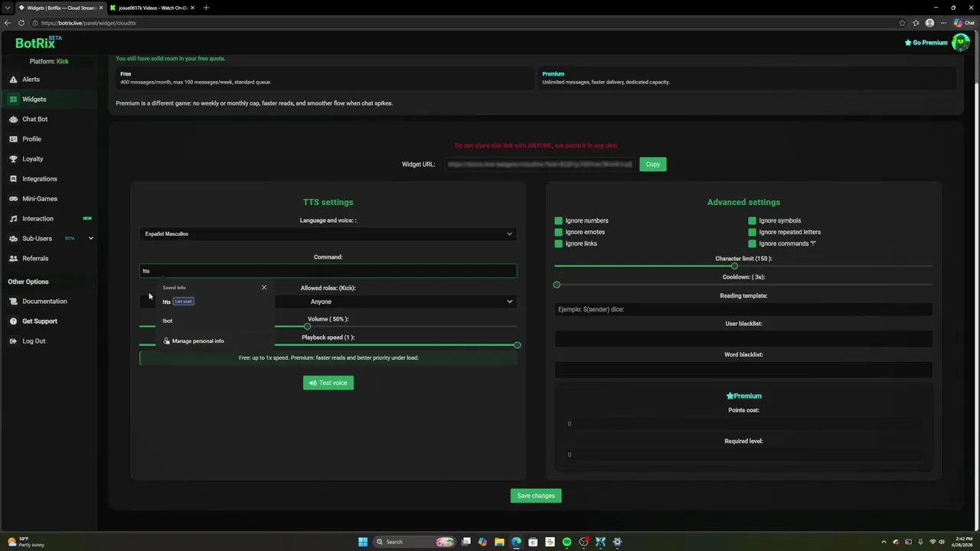The image size is (980, 551).
Task: Click the Reading template input field
Action: tap(743, 309)
